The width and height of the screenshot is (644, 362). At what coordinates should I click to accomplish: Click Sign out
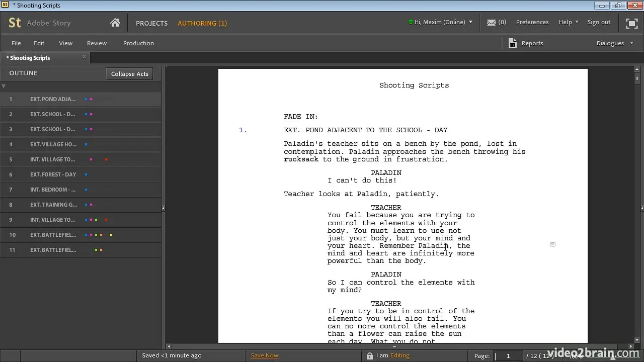click(599, 22)
